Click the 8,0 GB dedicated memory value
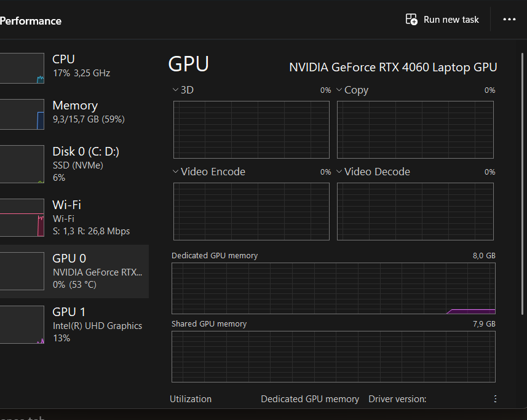 pyautogui.click(x=484, y=256)
